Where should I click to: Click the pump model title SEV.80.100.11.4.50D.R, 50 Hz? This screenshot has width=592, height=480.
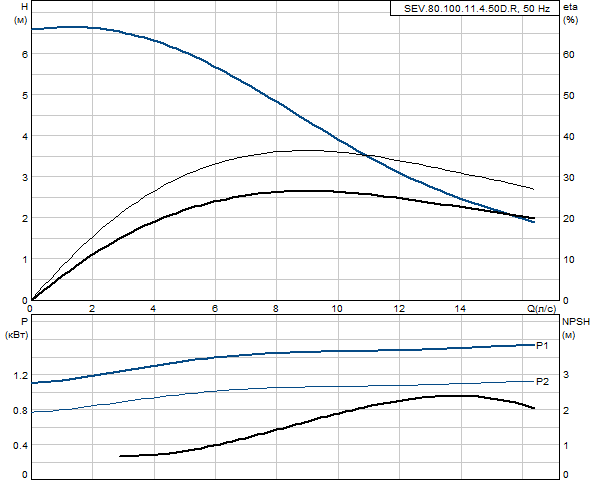[x=477, y=8]
